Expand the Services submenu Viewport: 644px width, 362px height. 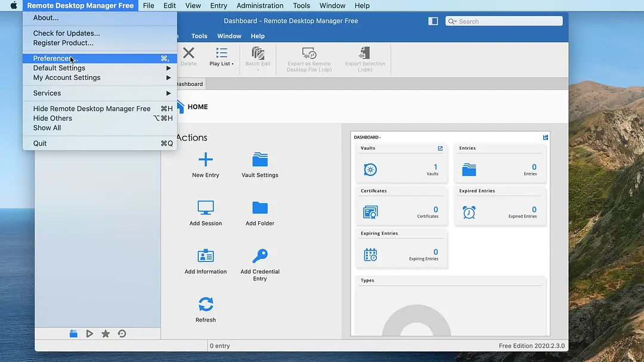100,93
